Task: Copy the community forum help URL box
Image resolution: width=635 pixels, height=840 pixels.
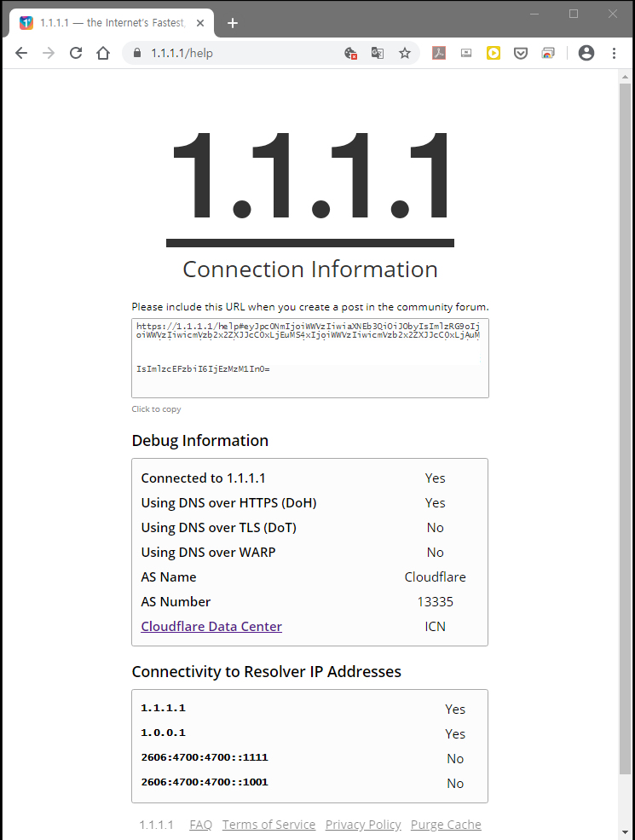Action: tap(310, 358)
